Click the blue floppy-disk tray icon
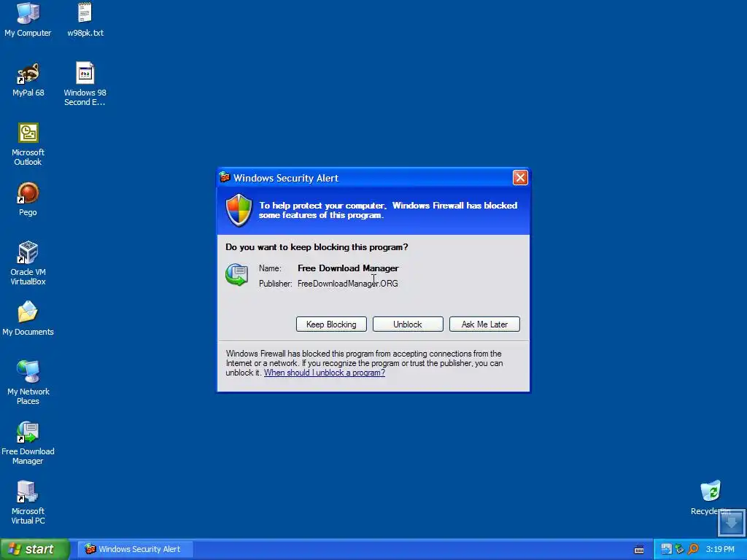The width and height of the screenshot is (747, 560). click(x=666, y=549)
